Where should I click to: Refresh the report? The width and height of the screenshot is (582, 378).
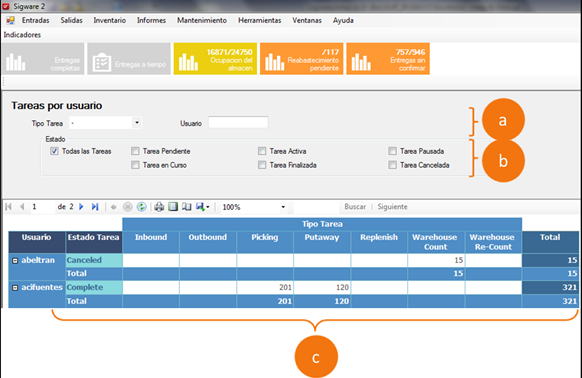point(141,207)
